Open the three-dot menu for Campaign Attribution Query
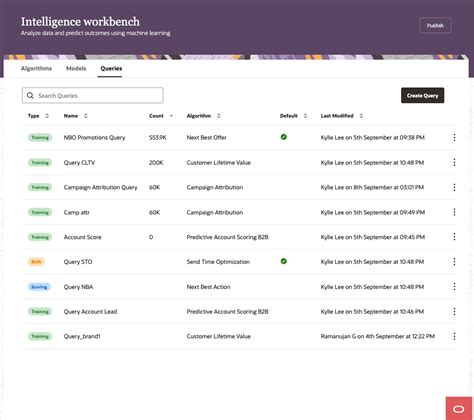Image resolution: width=474 pixels, height=420 pixels. point(454,187)
